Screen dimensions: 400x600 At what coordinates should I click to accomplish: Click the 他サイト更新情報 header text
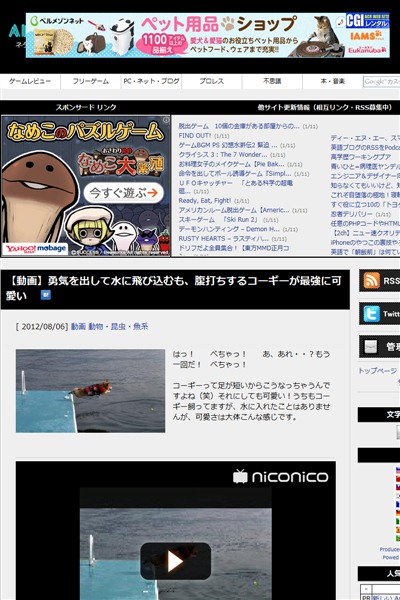(x=325, y=108)
